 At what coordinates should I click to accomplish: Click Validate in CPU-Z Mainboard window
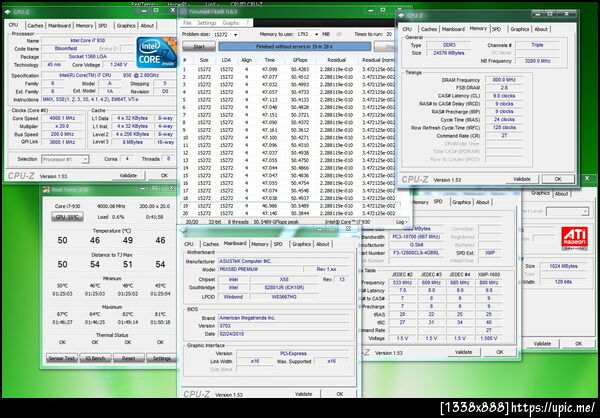click(x=304, y=394)
